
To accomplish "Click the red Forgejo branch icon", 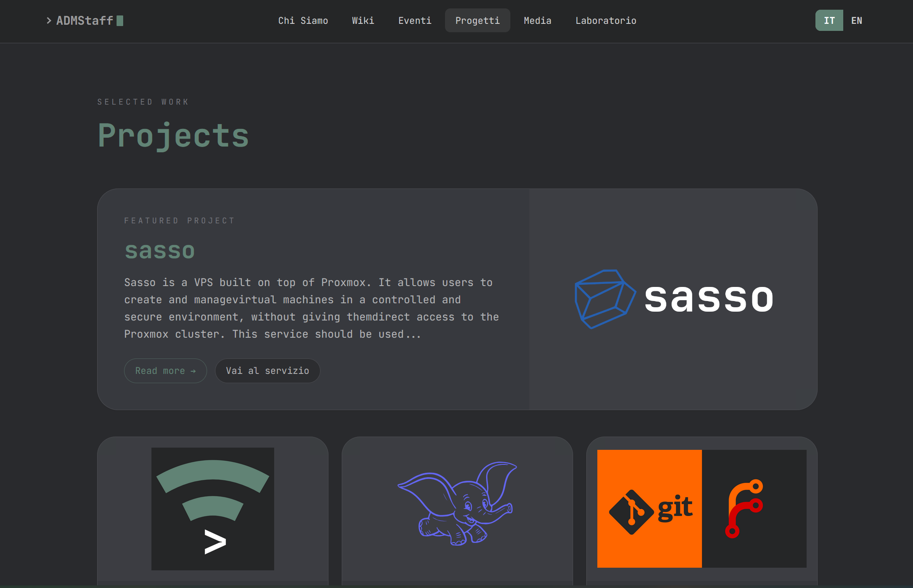I will [x=744, y=509].
